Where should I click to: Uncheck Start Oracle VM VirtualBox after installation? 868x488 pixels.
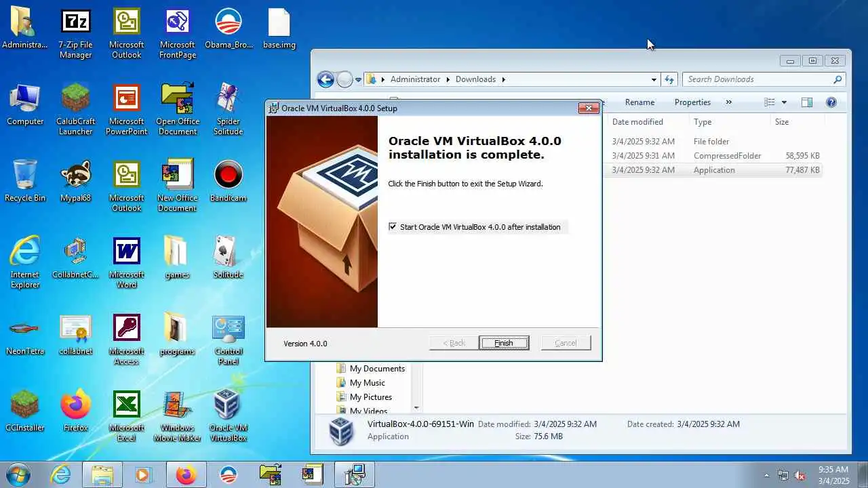coord(393,227)
